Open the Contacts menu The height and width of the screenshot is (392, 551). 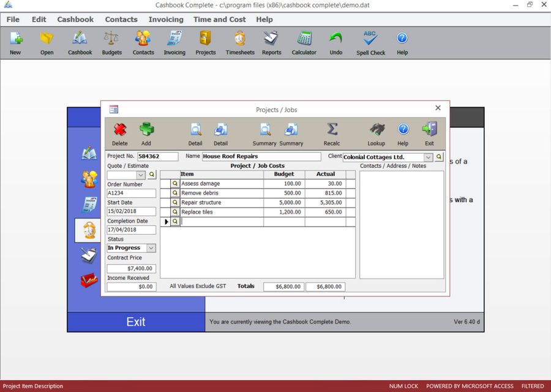coord(121,20)
